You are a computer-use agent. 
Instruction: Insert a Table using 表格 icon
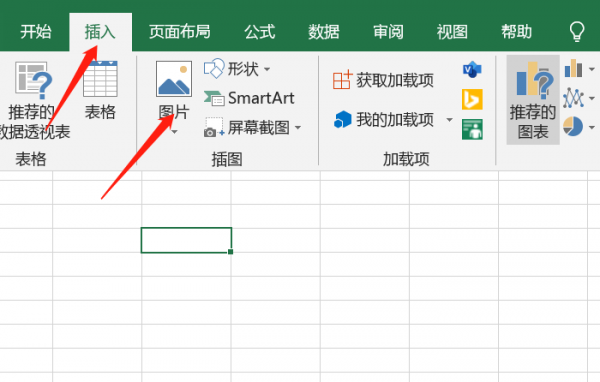pos(100,79)
